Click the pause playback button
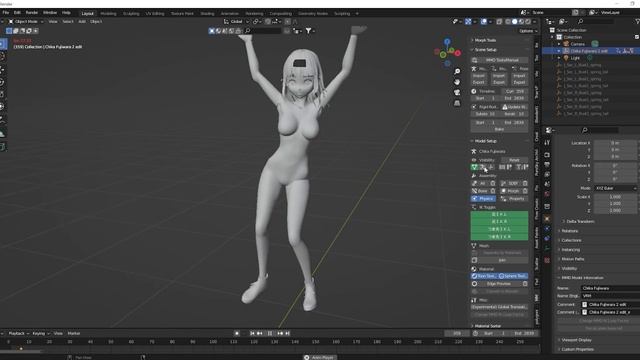 pyautogui.click(x=270, y=333)
